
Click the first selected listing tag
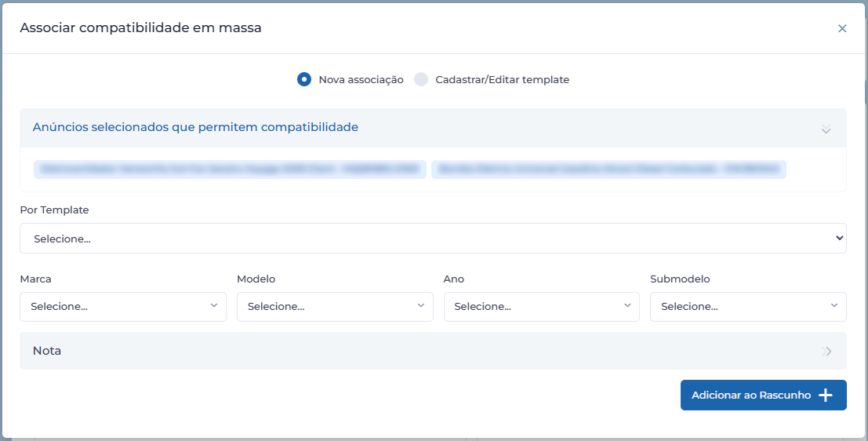click(230, 169)
